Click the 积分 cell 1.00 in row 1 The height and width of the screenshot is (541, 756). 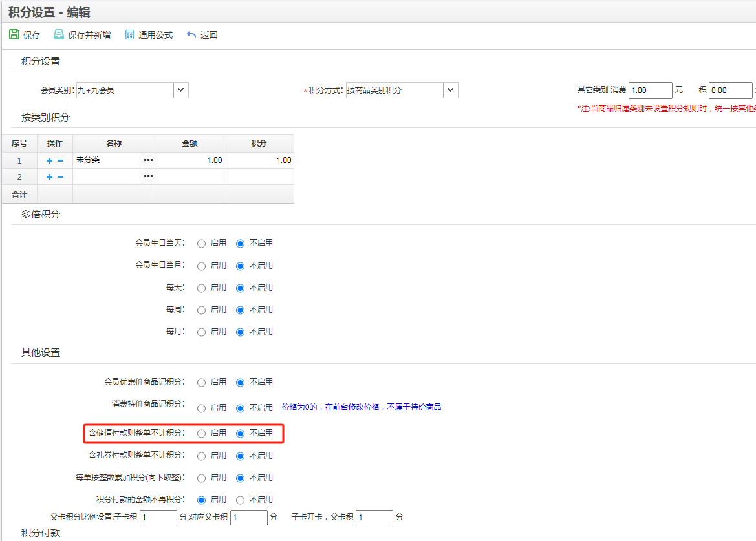[259, 160]
